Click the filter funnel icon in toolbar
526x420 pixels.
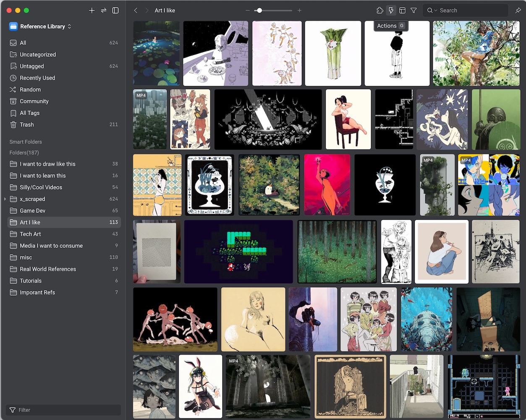(413, 10)
